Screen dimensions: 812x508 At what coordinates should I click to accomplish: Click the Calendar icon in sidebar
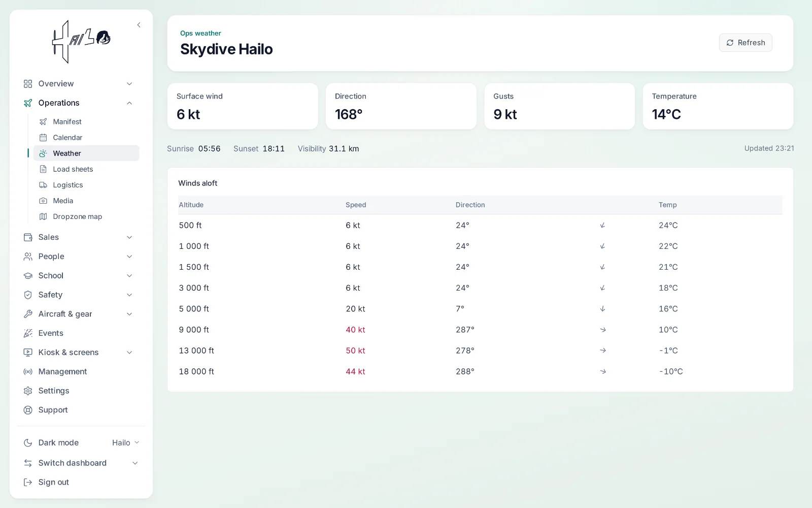[43, 138]
